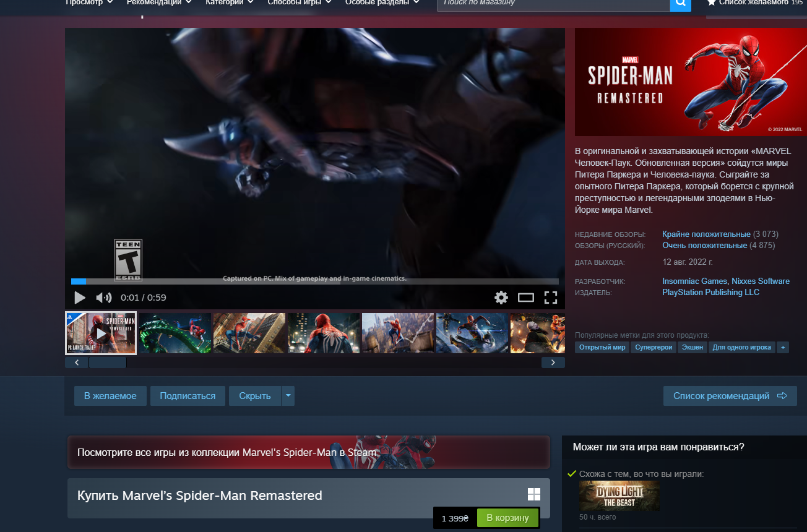The height and width of the screenshot is (532, 807).
Task: Open Insomniac Games developer page
Action: (x=694, y=281)
